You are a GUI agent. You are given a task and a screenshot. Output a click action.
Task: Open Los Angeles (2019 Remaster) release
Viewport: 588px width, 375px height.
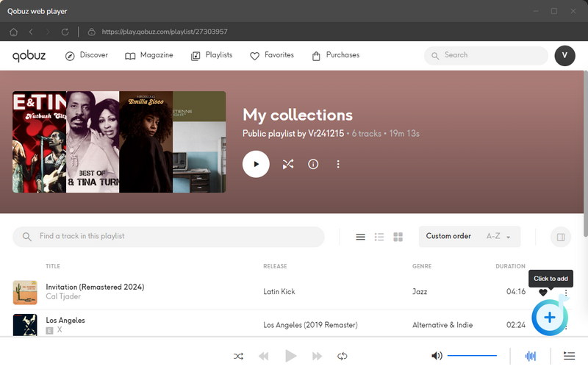310,325
